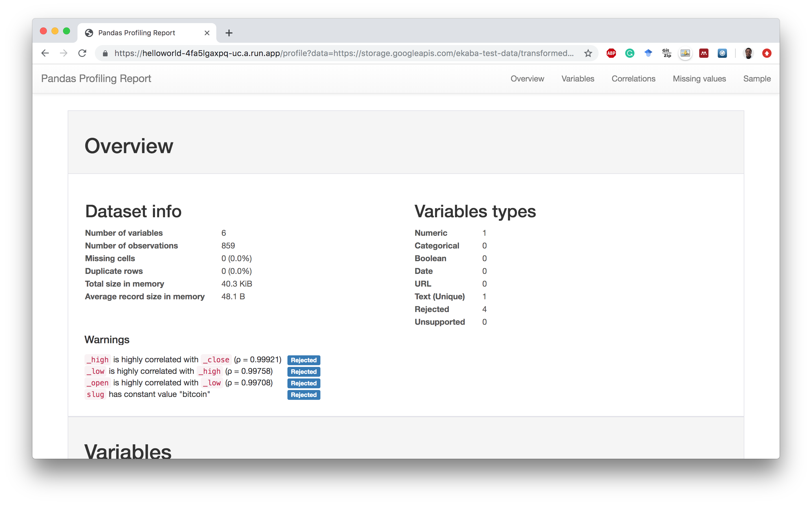Click Rejected badge for _high warning
The width and height of the screenshot is (812, 505).
[x=304, y=360]
